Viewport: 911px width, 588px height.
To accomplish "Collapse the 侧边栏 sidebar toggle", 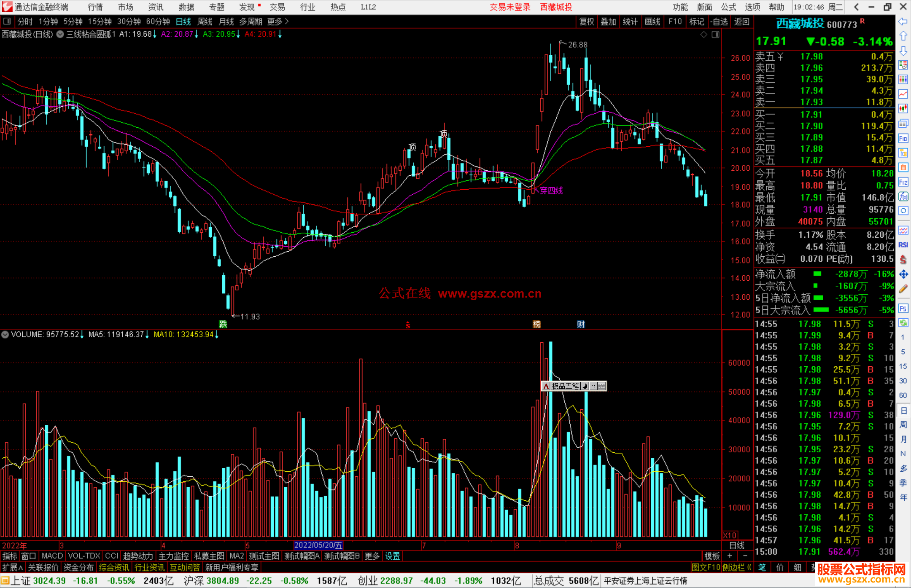I will point(737,567).
